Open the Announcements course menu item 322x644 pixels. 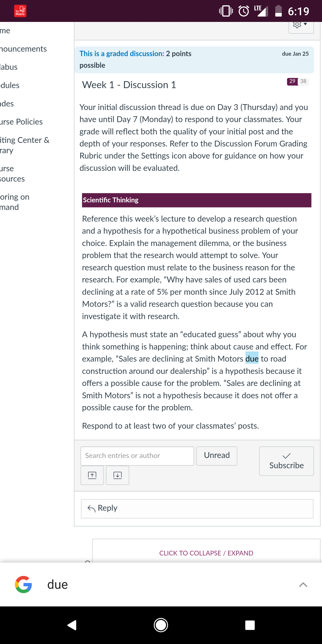pos(23,49)
